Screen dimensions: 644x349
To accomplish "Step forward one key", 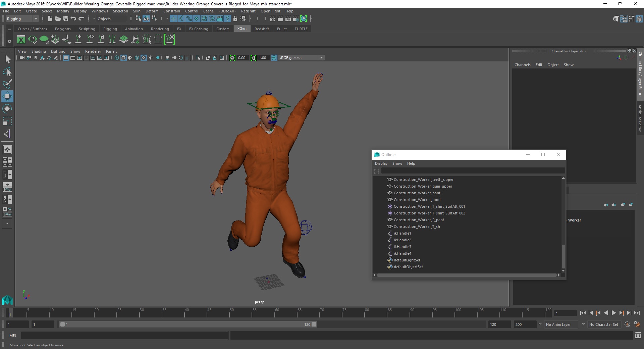I will coord(621,313).
